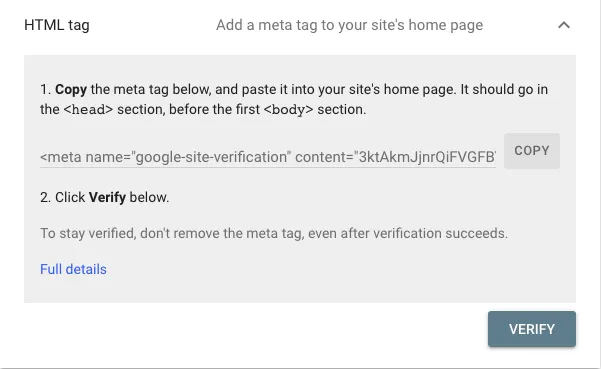Collapse the HTML tag section using chevron
This screenshot has width=601, height=369.
click(x=564, y=25)
